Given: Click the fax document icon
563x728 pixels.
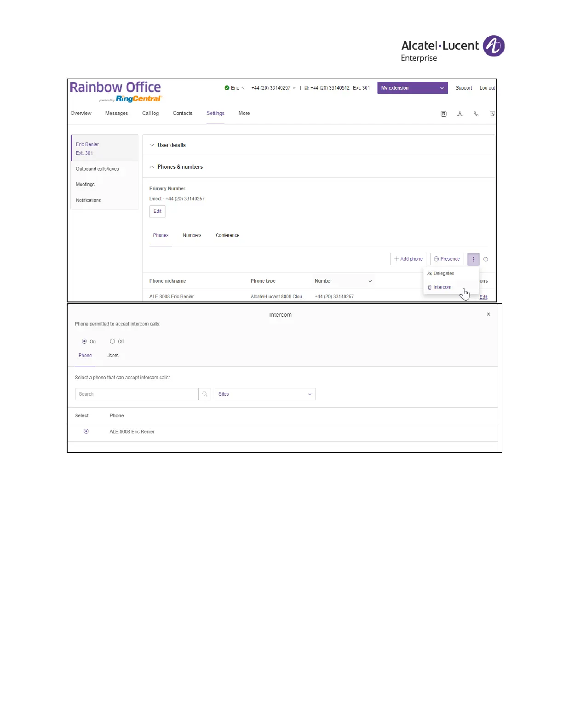Looking at the screenshot, I should 492,114.
